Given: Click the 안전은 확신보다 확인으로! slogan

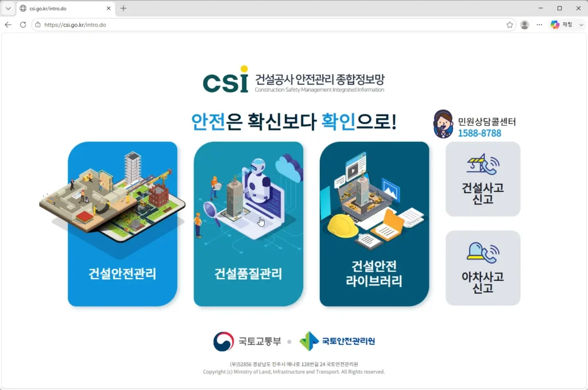Looking at the screenshot, I should [x=294, y=122].
